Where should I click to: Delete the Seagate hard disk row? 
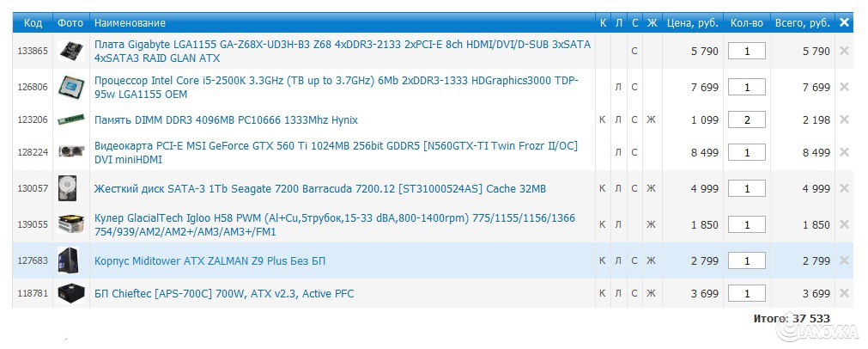pyautogui.click(x=844, y=188)
